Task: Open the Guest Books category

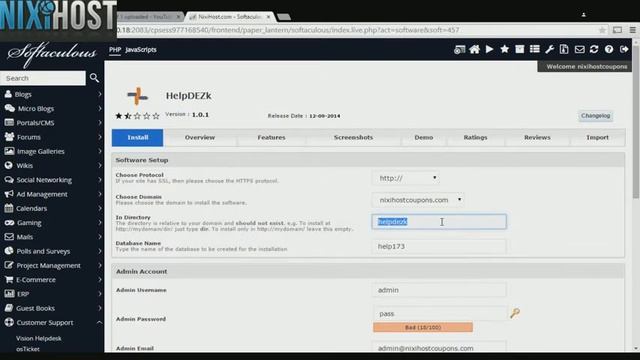Action: pyautogui.click(x=35, y=308)
